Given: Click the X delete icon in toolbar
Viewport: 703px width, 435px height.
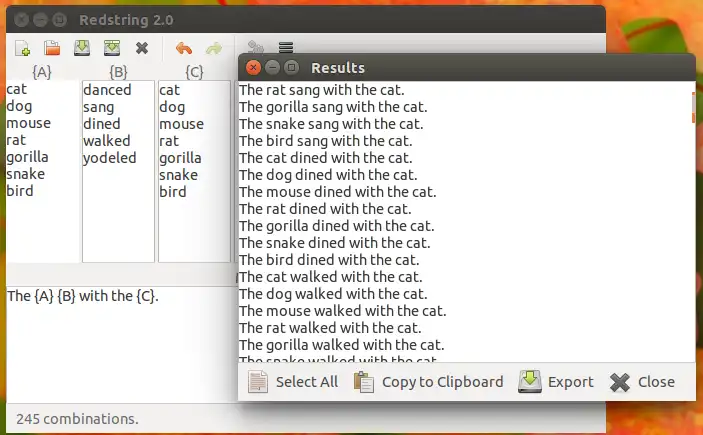Looking at the screenshot, I should tap(142, 48).
